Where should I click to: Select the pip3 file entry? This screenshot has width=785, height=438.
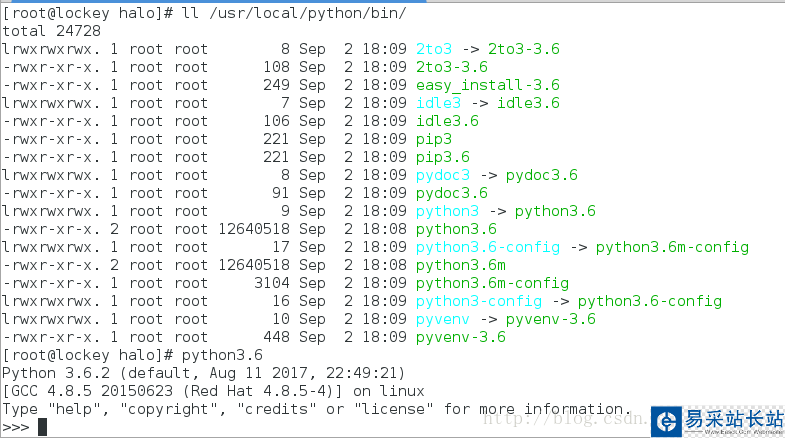pyautogui.click(x=434, y=139)
